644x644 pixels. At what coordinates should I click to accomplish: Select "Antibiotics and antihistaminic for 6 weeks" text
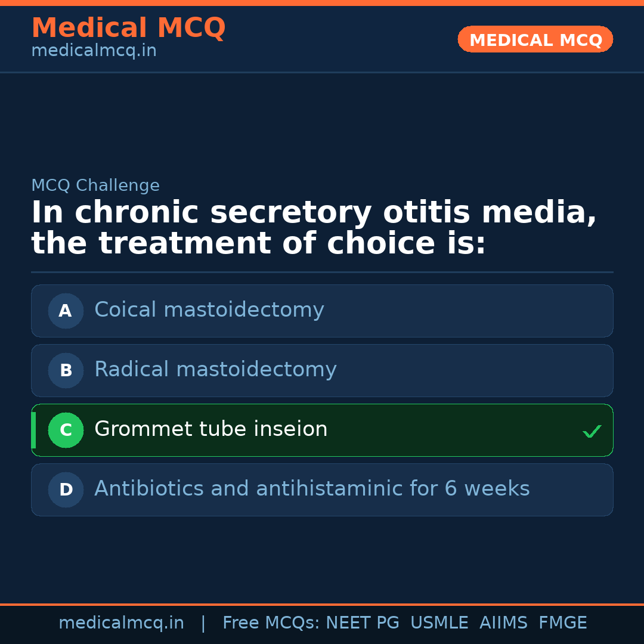tap(312, 489)
